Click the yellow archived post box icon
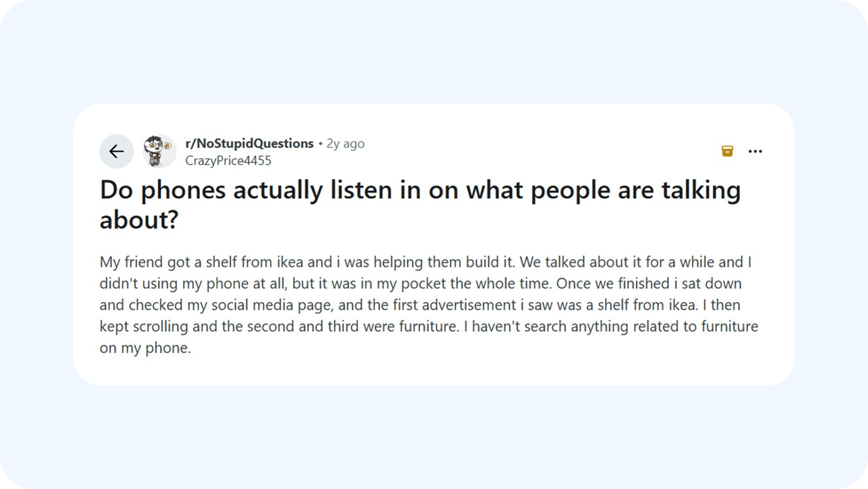Screen dimensions: 868x489 [727, 151]
